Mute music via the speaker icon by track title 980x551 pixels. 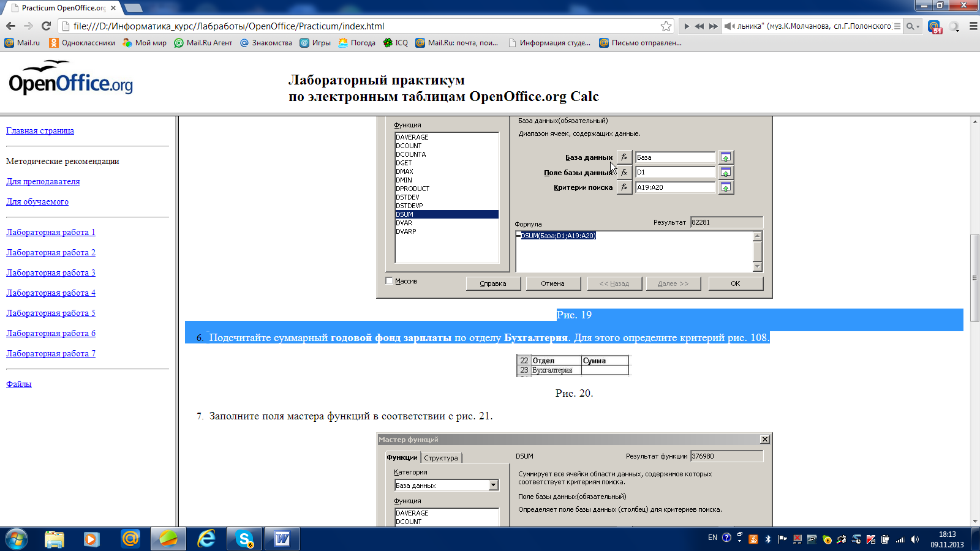pyautogui.click(x=729, y=26)
